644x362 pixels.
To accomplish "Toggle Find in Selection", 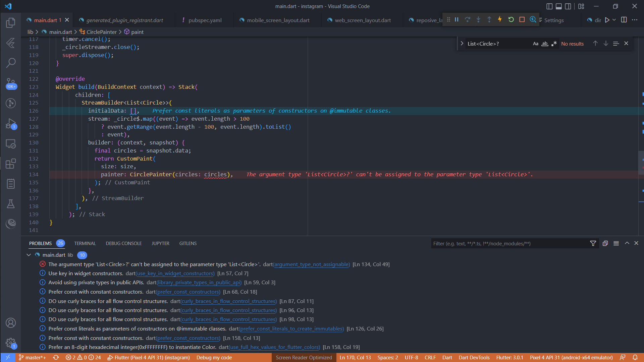I will (x=616, y=44).
